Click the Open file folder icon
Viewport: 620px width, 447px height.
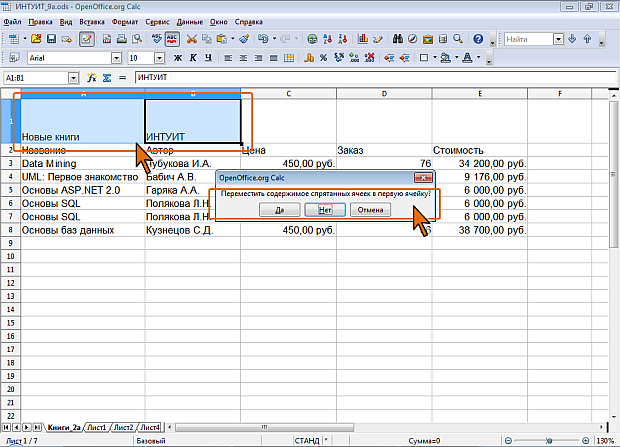(36, 39)
